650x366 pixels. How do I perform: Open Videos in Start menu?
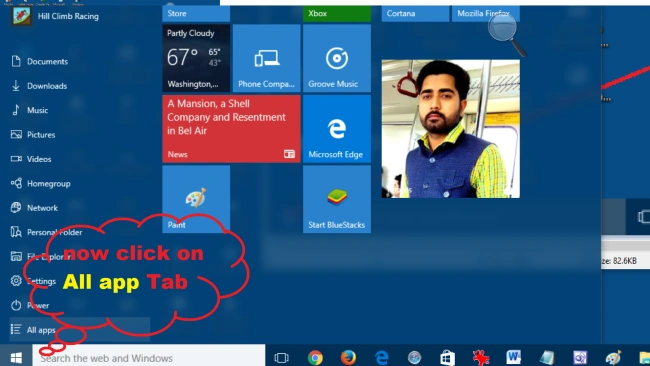tap(31, 159)
